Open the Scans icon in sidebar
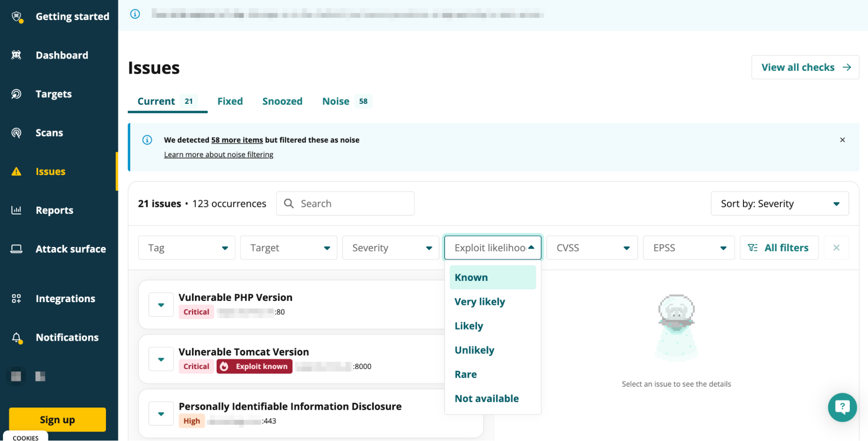The height and width of the screenshot is (441, 868). tap(17, 132)
